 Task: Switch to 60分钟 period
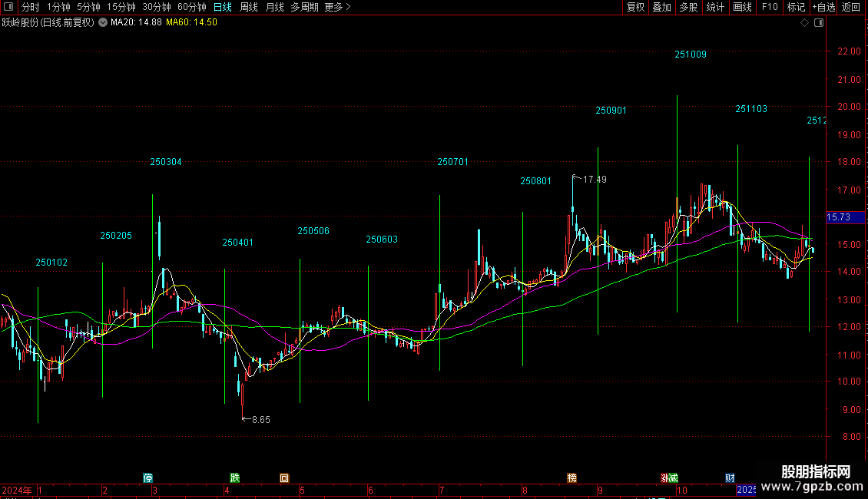click(x=191, y=7)
